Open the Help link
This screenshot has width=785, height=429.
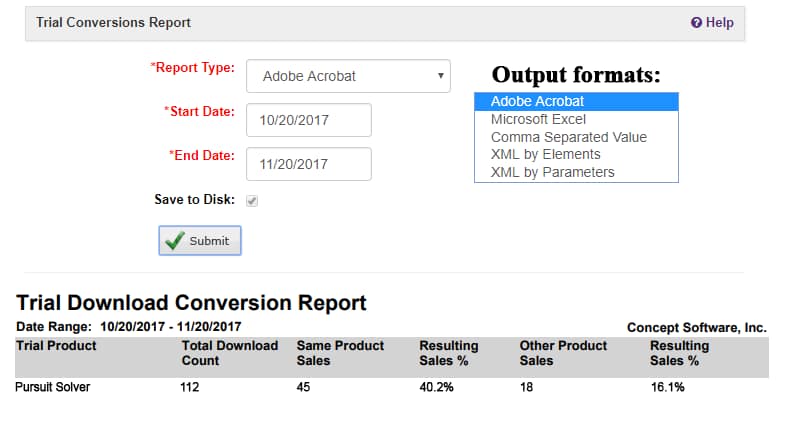[x=712, y=23]
